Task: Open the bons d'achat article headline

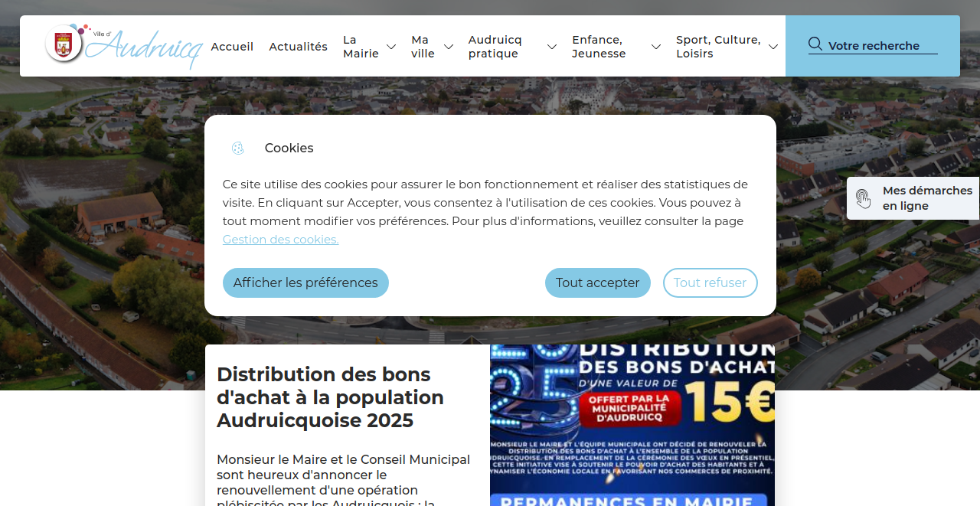Action: click(330, 397)
